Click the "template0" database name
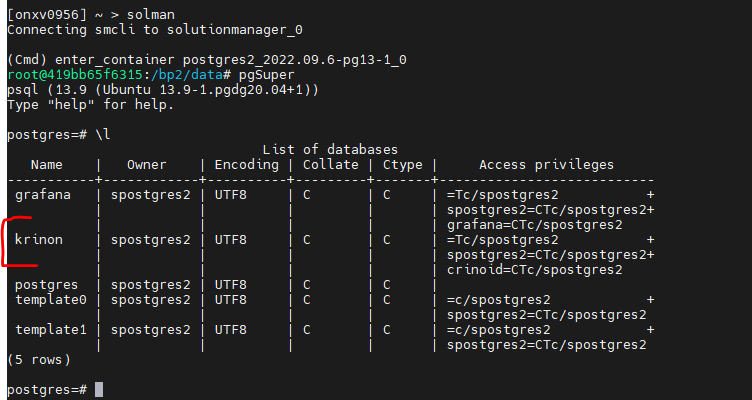The width and height of the screenshot is (752, 400). tap(51, 300)
